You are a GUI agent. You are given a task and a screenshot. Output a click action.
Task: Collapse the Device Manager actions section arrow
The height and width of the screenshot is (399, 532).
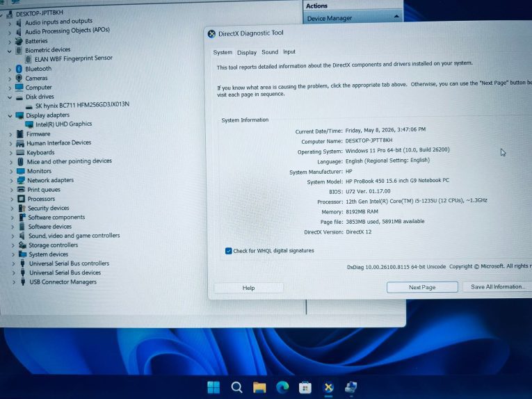pos(396,16)
